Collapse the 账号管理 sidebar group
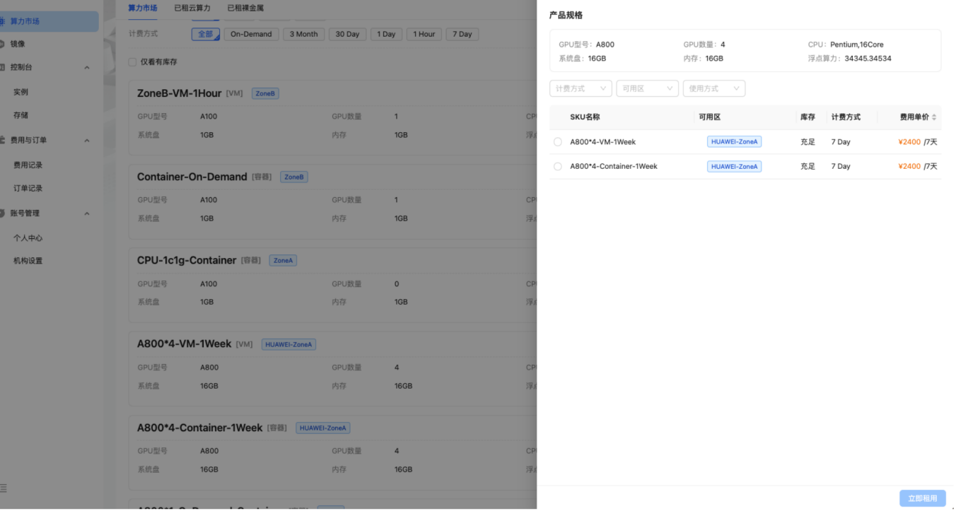980x511 pixels. click(x=87, y=213)
